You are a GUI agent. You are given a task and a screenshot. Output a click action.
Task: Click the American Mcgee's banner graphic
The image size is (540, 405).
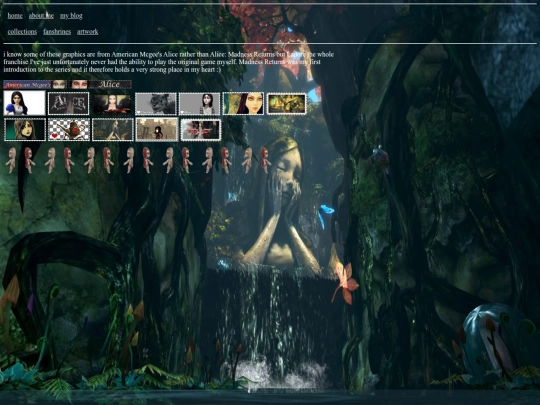coord(27,84)
